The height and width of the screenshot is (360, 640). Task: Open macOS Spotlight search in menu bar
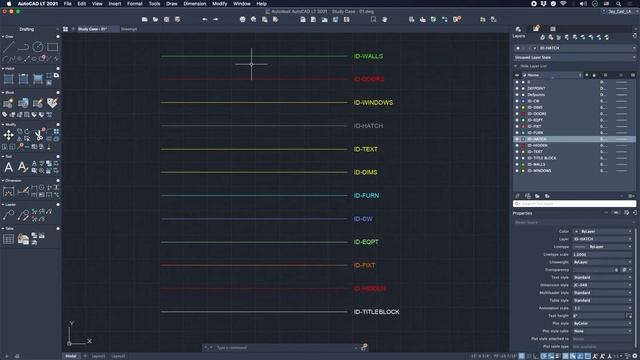point(619,4)
